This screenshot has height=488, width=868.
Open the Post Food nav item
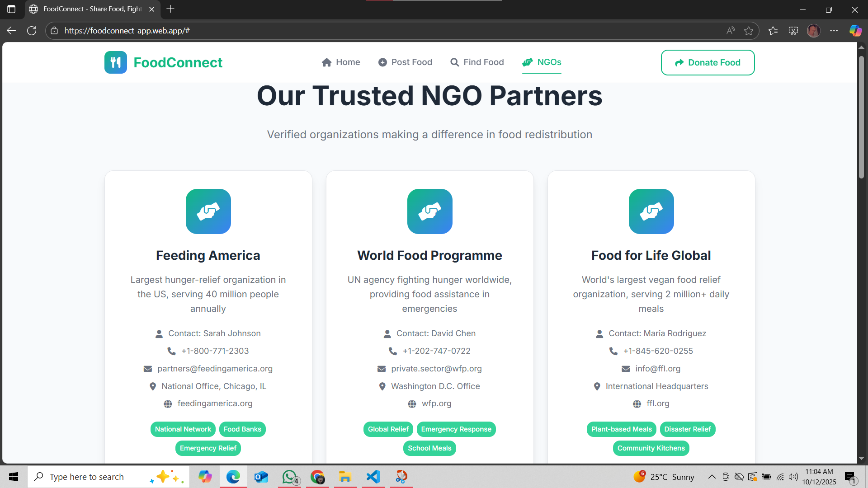[x=405, y=62]
